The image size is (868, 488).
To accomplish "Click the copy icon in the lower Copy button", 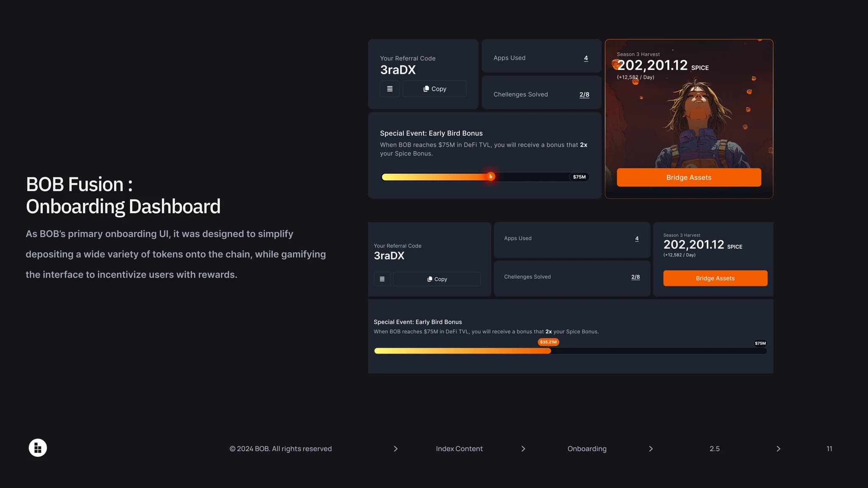I will point(429,279).
